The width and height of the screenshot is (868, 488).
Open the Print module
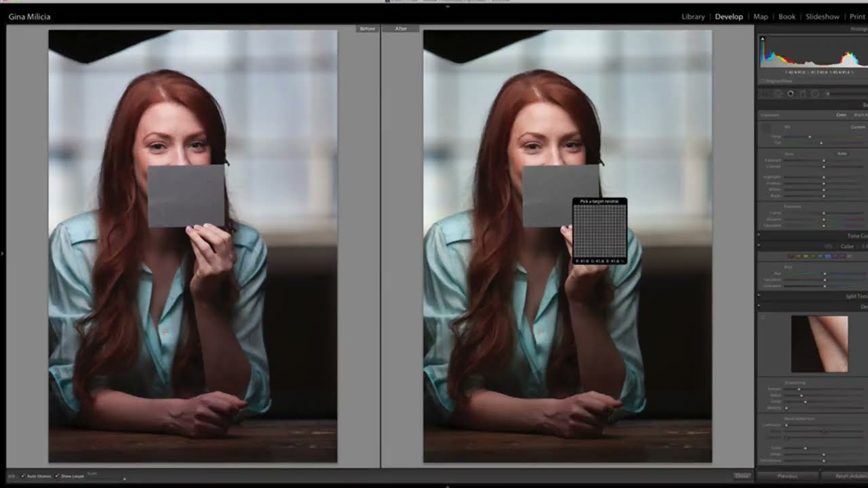857,16
